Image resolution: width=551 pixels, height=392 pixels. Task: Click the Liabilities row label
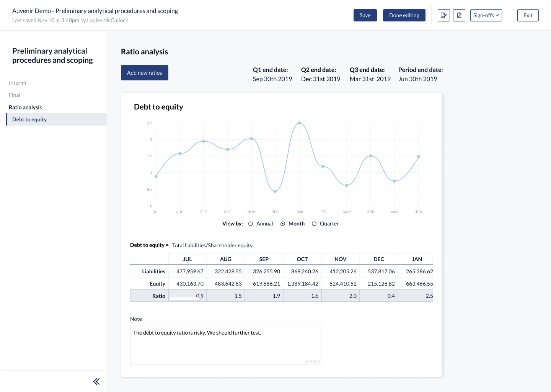(153, 271)
